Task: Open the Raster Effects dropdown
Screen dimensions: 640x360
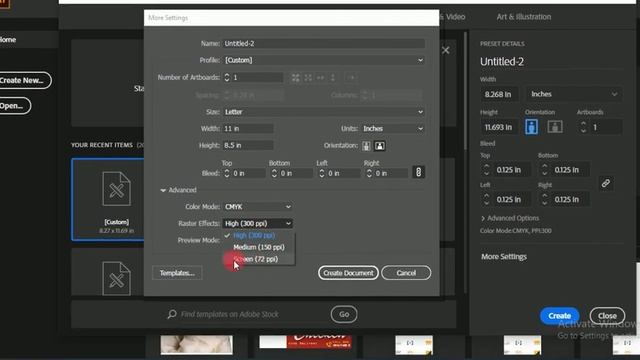Action: [x=258, y=223]
